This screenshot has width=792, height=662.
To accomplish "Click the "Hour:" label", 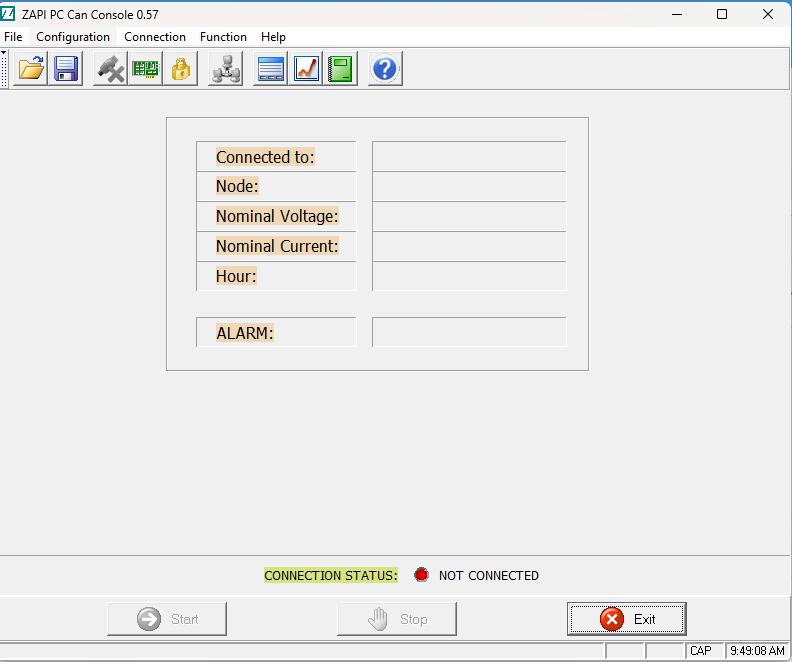I will [x=236, y=276].
